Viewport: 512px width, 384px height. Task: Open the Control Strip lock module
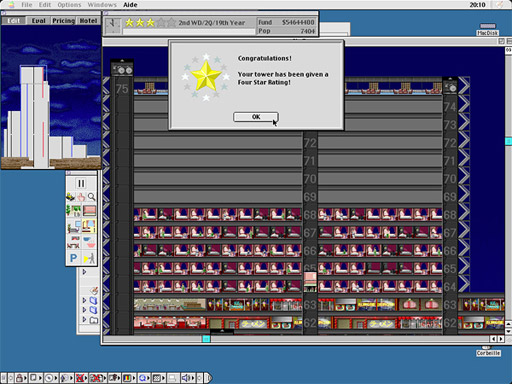point(21,378)
